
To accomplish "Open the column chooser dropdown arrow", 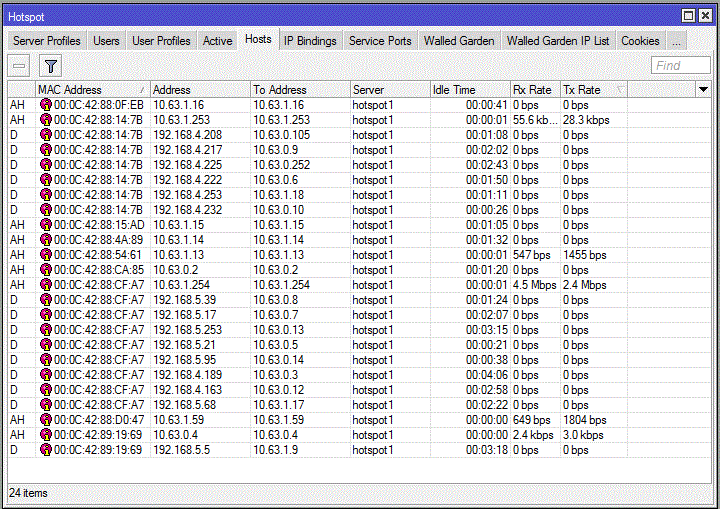I will 703,90.
